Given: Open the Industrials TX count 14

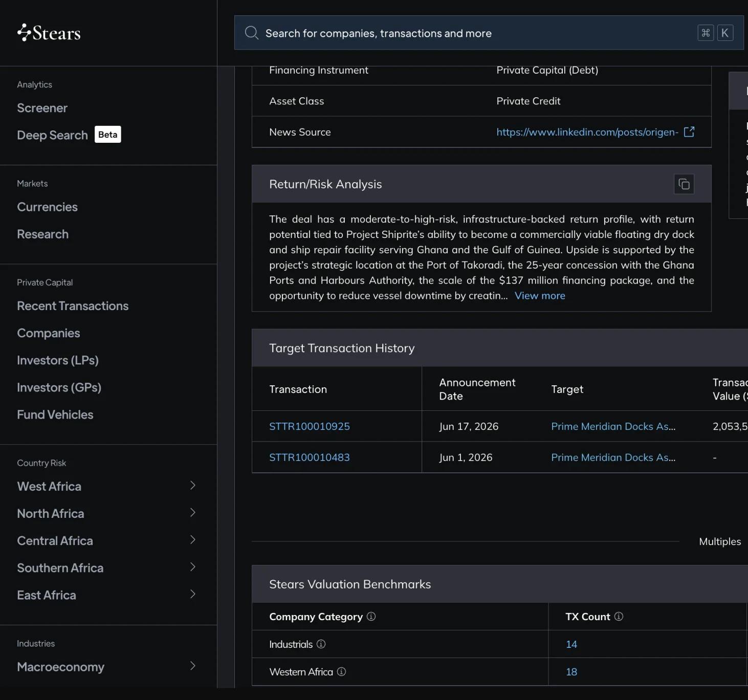Looking at the screenshot, I should [571, 644].
